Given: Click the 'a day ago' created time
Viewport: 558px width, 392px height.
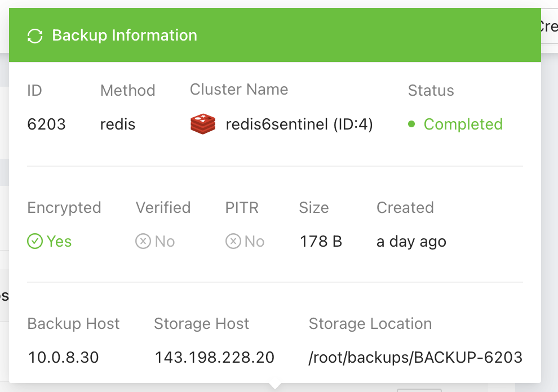Looking at the screenshot, I should point(411,242).
